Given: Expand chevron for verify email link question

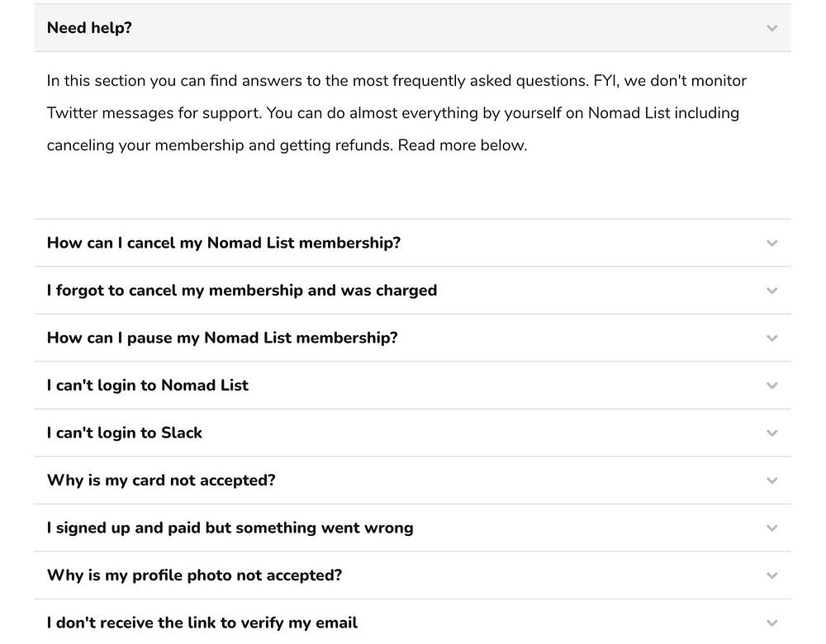Looking at the screenshot, I should (x=771, y=623).
